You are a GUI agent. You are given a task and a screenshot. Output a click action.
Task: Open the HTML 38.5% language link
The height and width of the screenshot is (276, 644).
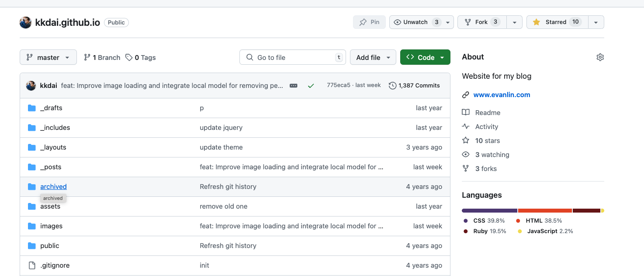pyautogui.click(x=539, y=220)
